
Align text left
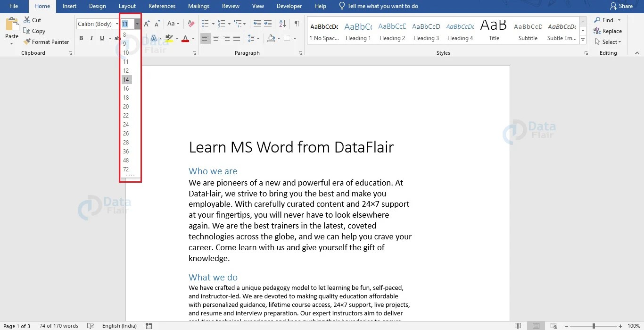point(206,38)
